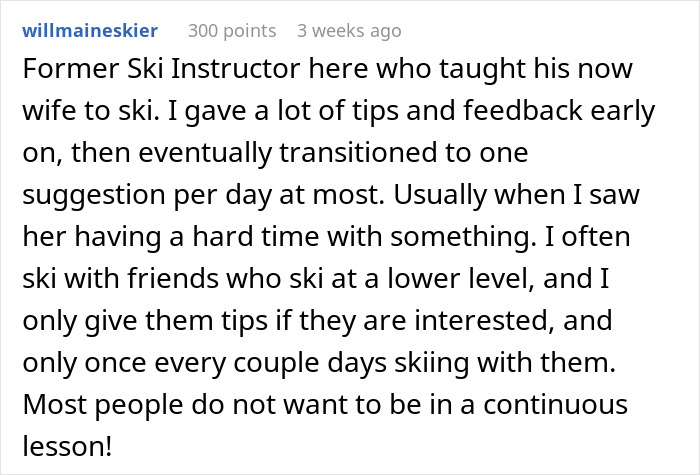This screenshot has height=475, width=700.
Task: Click the 3 weeks ago timestamp
Action: point(349,31)
